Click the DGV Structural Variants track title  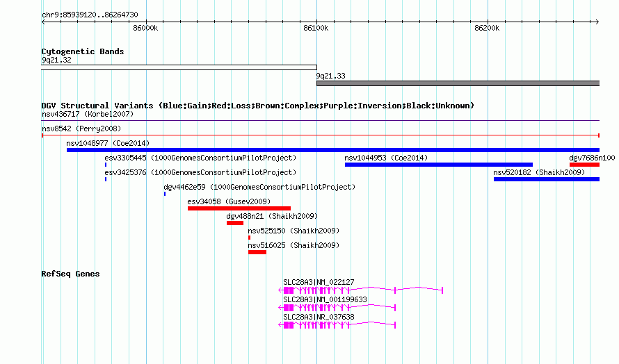258,106
